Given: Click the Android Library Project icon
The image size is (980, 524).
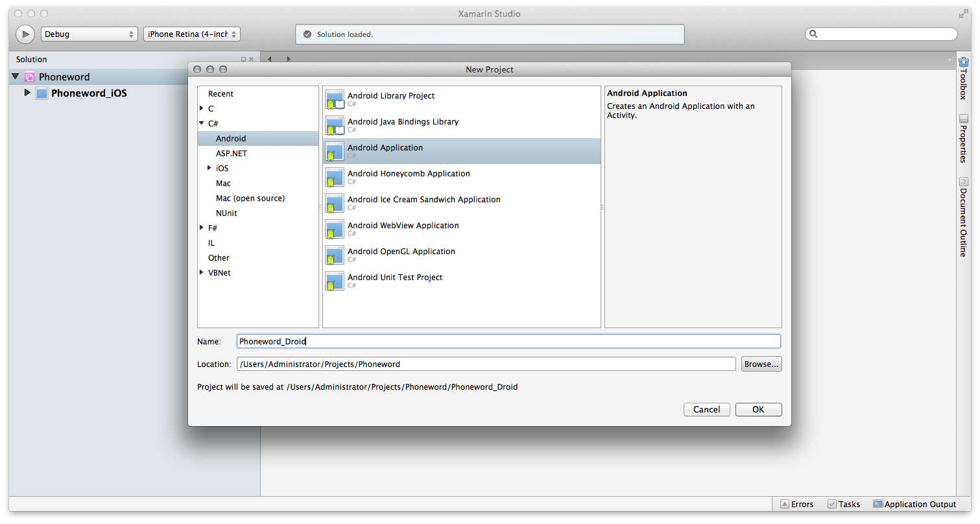Looking at the screenshot, I should click(x=335, y=99).
